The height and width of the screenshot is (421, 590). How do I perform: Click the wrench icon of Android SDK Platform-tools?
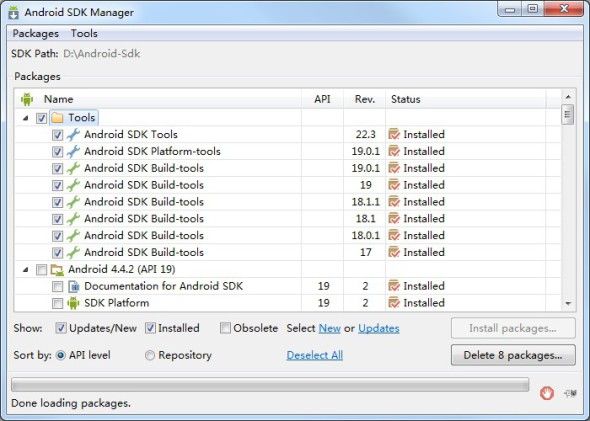73,151
